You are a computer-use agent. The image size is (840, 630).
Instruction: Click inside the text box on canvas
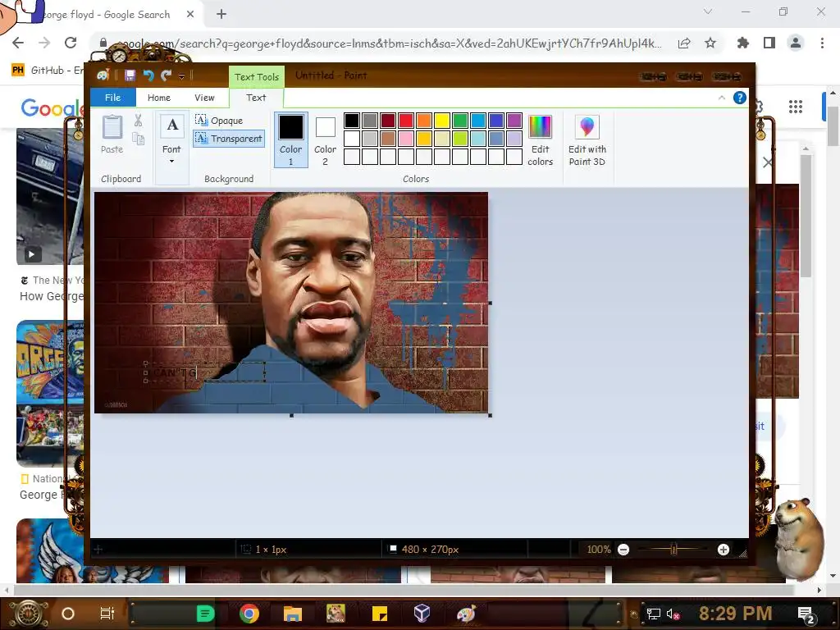206,372
